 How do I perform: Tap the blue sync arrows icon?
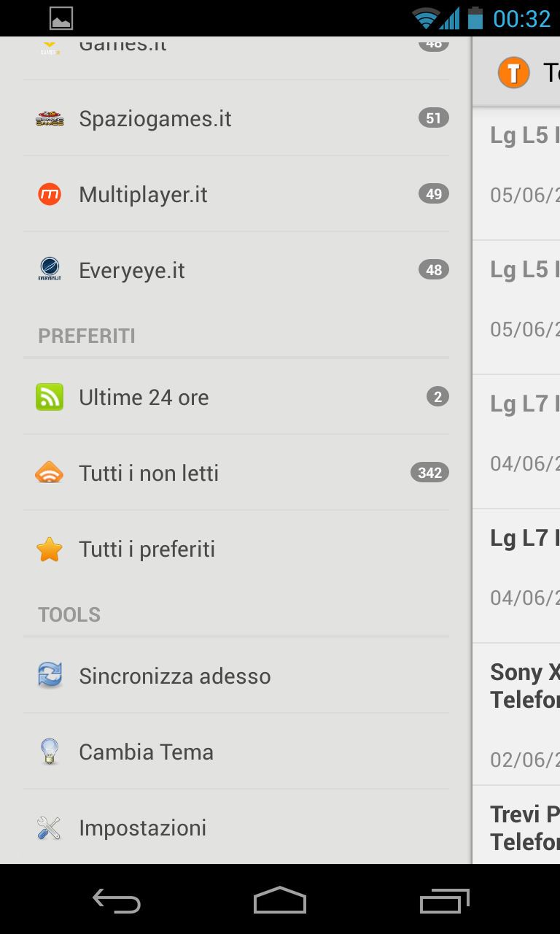(x=50, y=676)
